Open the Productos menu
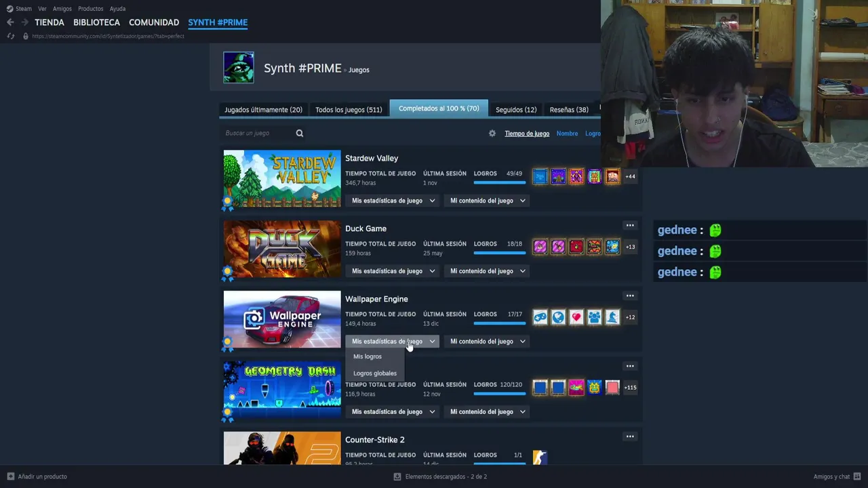868x488 pixels. (91, 9)
